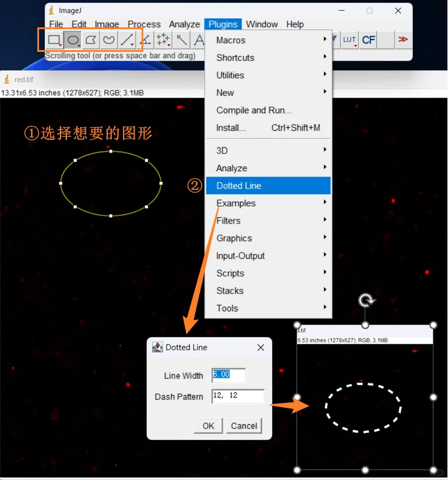Screen dimensions: 448x480
Task: Open the LUT toolbar menu
Action: point(350,40)
